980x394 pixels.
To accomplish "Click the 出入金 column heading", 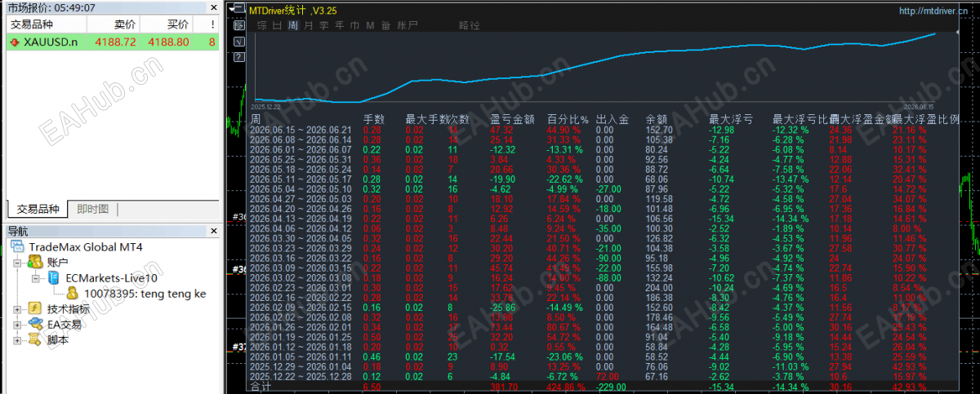I will click(x=612, y=119).
